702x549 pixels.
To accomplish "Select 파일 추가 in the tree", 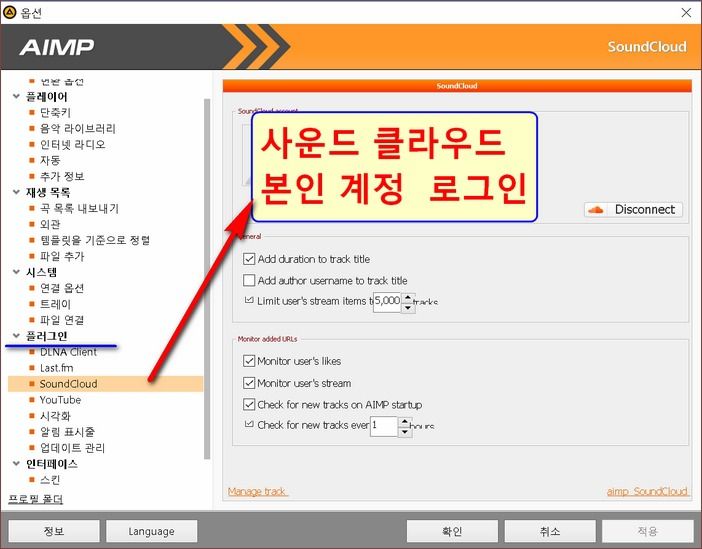I will (x=62, y=256).
